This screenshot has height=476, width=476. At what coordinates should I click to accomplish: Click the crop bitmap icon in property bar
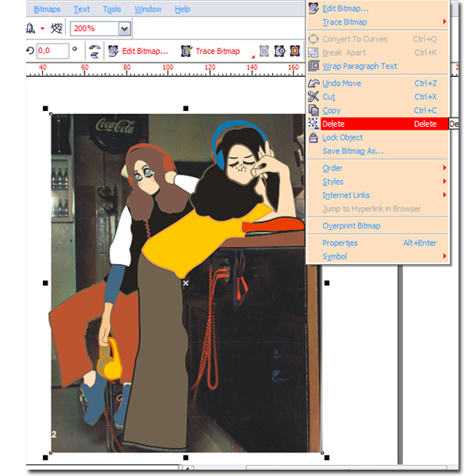coord(264,51)
